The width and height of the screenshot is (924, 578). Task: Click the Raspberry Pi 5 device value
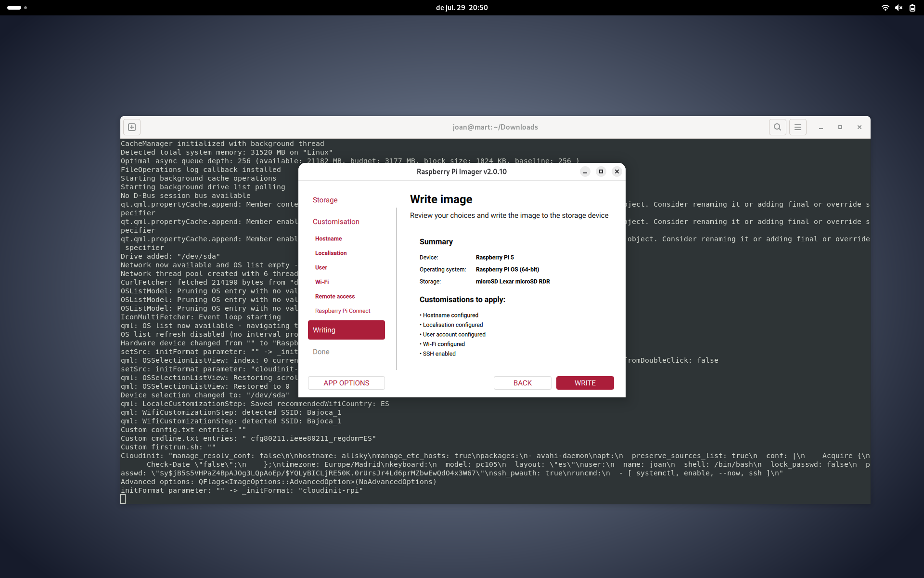pos(495,257)
